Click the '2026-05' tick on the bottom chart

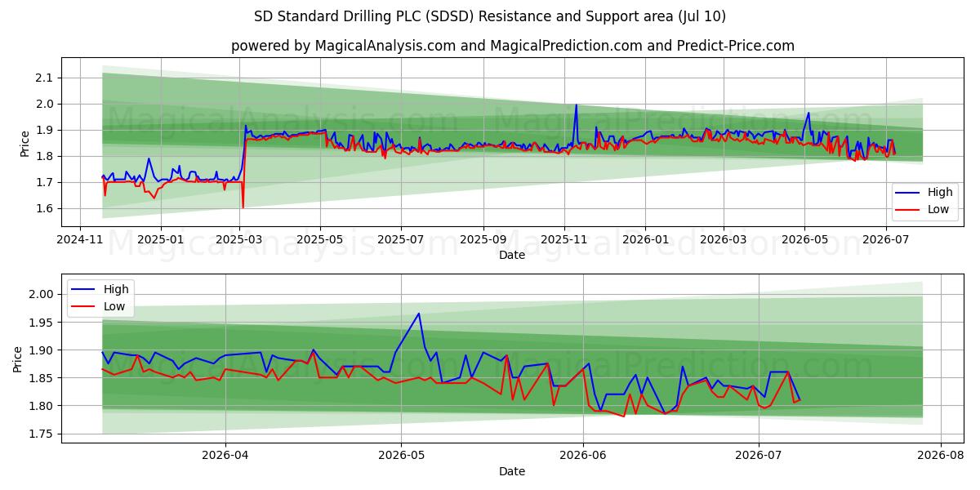(401, 456)
